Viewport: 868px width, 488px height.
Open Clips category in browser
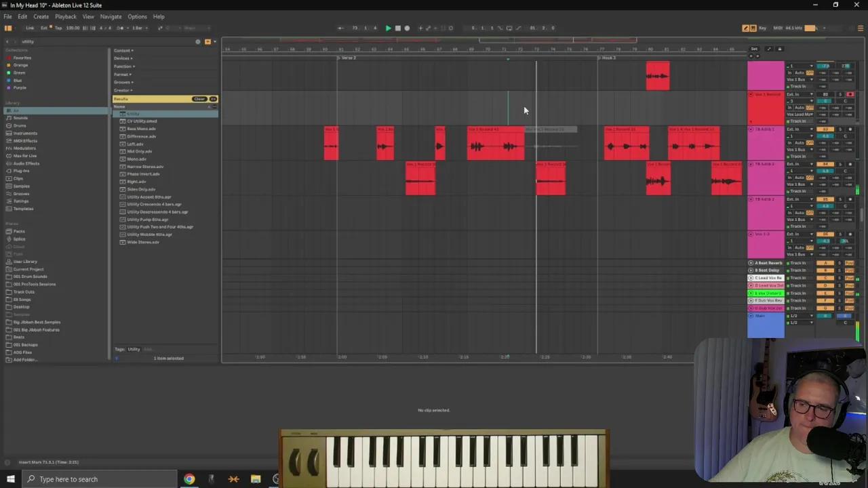[18, 178]
